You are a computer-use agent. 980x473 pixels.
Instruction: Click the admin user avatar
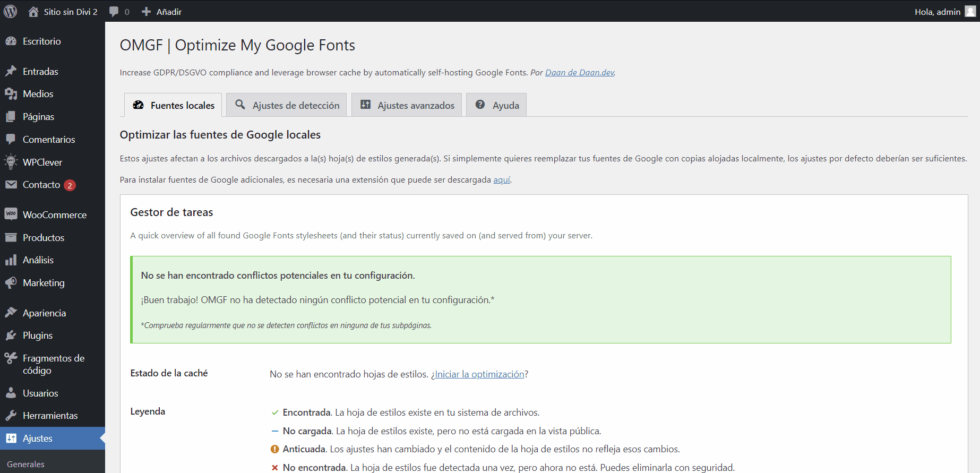pyautogui.click(x=970, y=12)
